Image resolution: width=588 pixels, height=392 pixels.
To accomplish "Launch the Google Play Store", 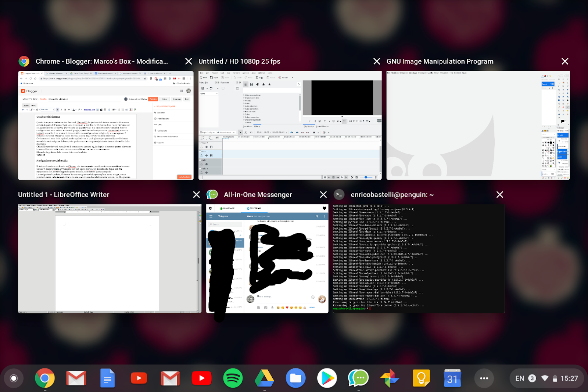I will click(327, 378).
